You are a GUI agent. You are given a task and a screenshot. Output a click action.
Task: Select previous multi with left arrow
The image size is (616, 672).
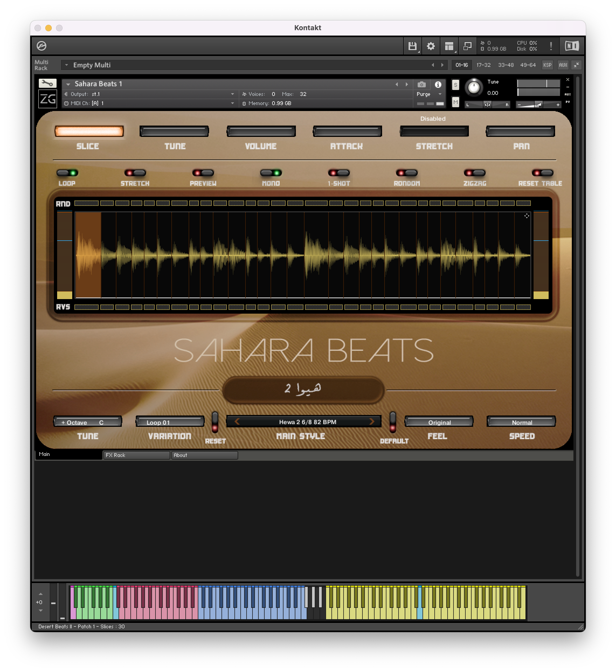coord(433,65)
